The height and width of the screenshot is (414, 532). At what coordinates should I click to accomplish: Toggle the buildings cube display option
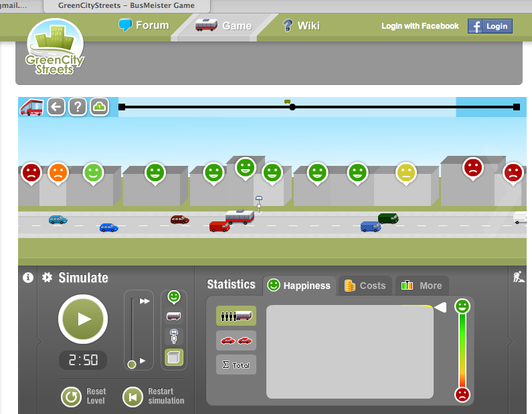174,357
